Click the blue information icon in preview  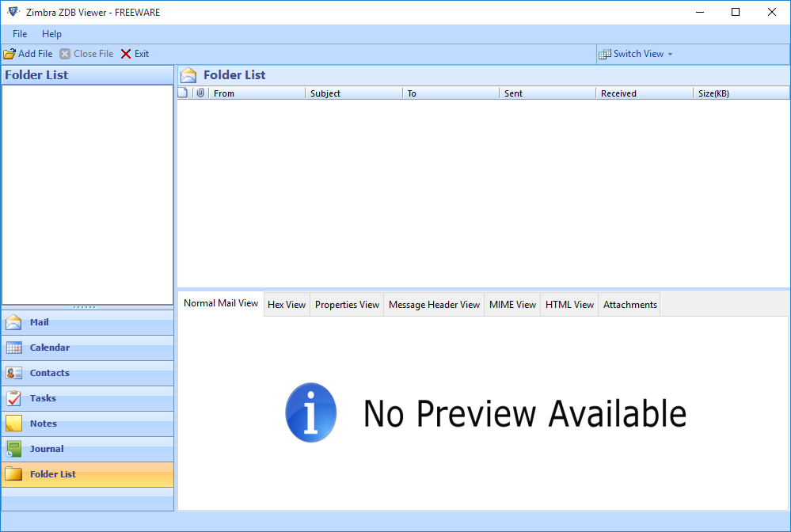pos(310,412)
